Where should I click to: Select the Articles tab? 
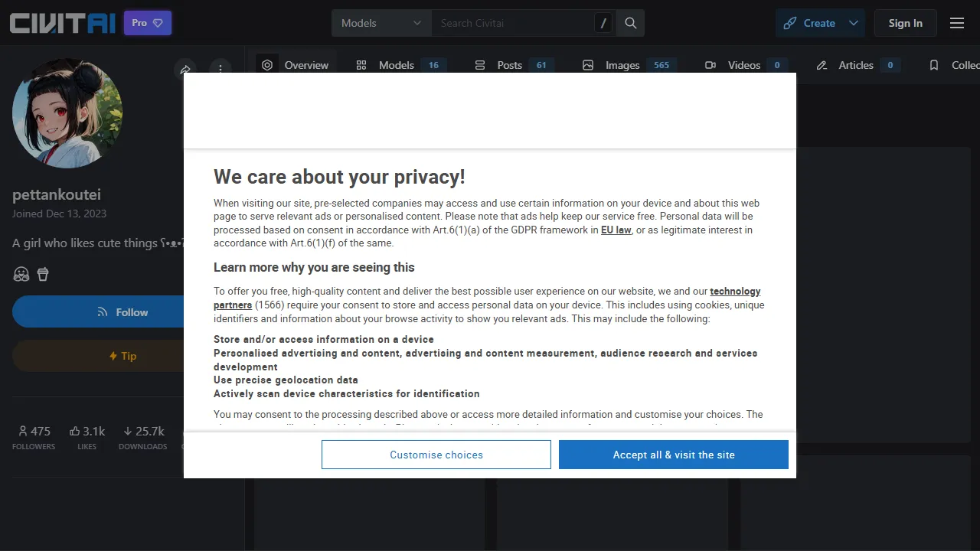[x=856, y=65]
